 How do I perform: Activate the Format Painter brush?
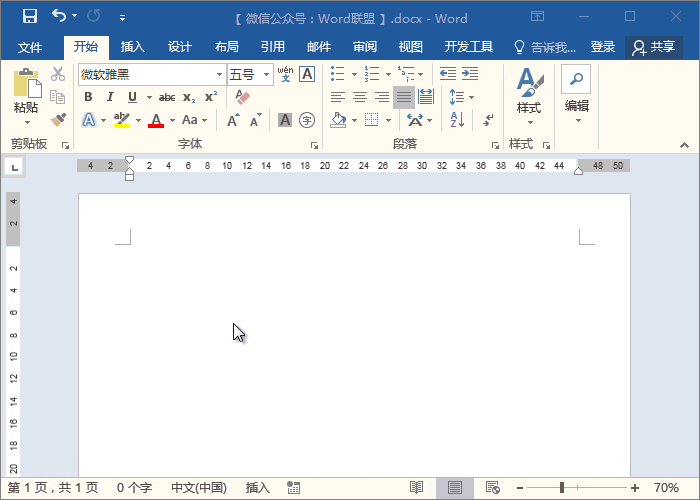pyautogui.click(x=58, y=120)
